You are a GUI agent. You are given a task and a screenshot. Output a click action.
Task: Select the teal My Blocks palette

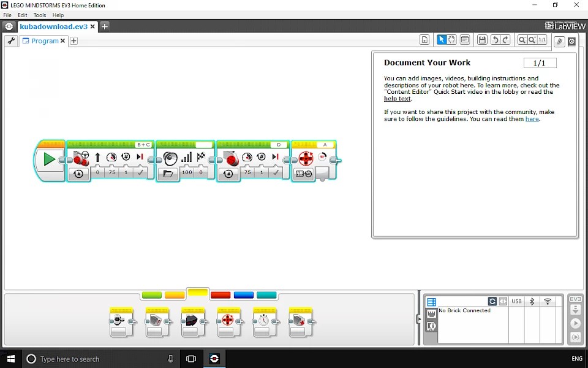click(266, 296)
